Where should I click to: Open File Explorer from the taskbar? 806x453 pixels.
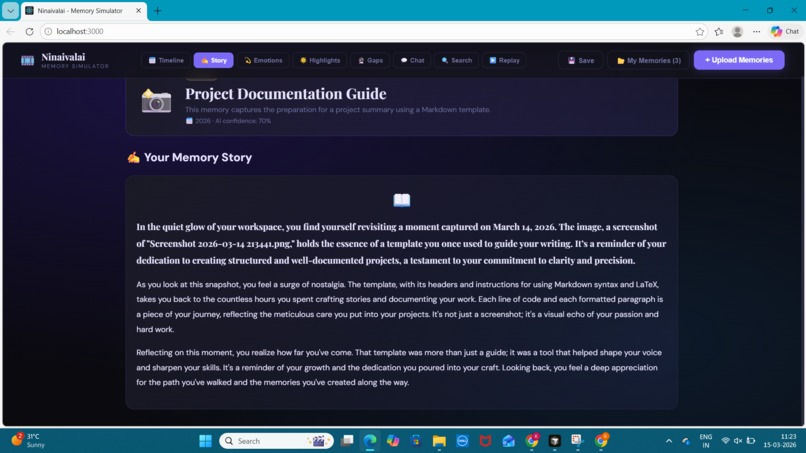point(439,441)
